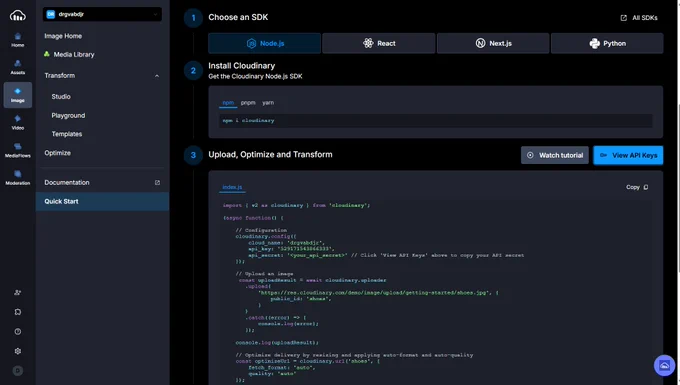The height and width of the screenshot is (385, 680).
Task: Open Moderation in the left rail
Action: pos(17,178)
